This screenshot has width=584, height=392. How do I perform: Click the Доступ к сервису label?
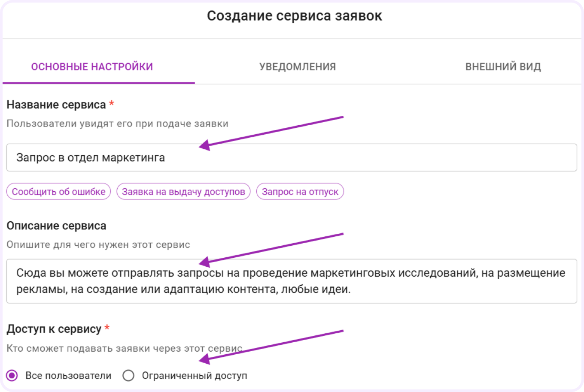coord(54,329)
